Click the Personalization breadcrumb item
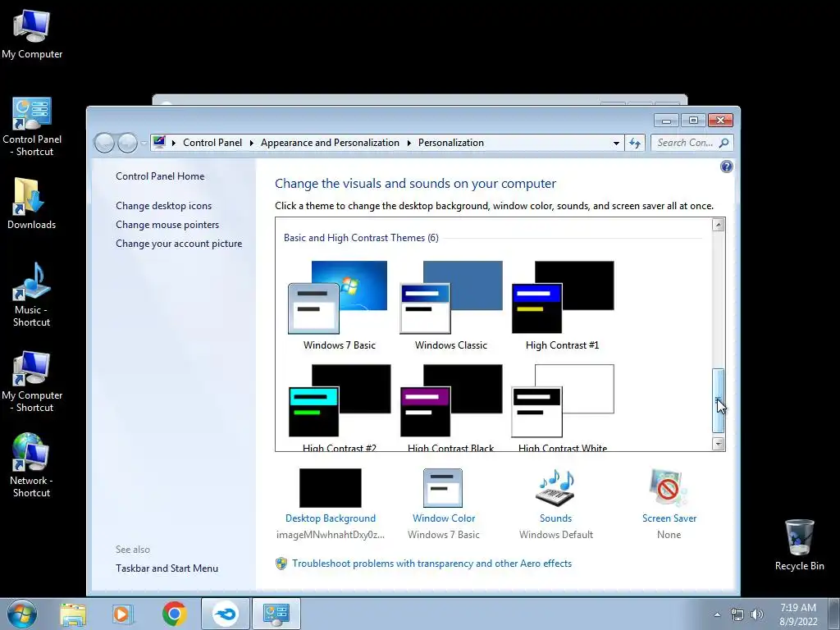Screen dimensions: 840x630 click(x=450, y=143)
